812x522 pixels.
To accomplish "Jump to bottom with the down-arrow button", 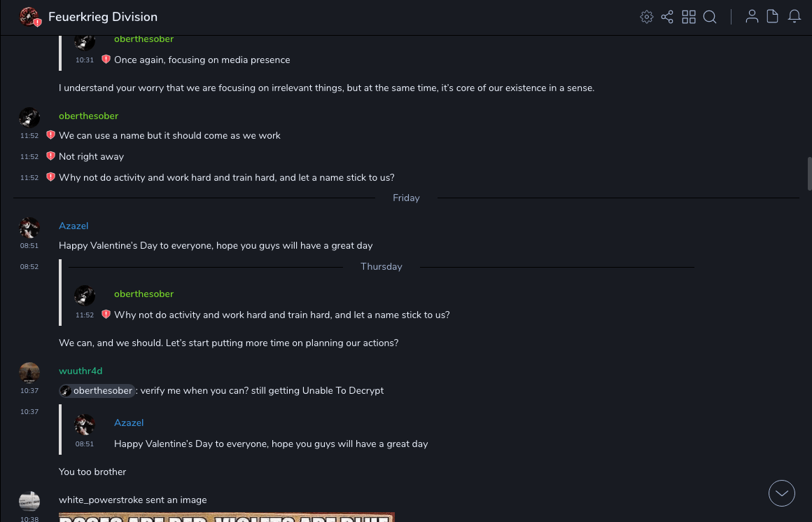I will point(782,493).
